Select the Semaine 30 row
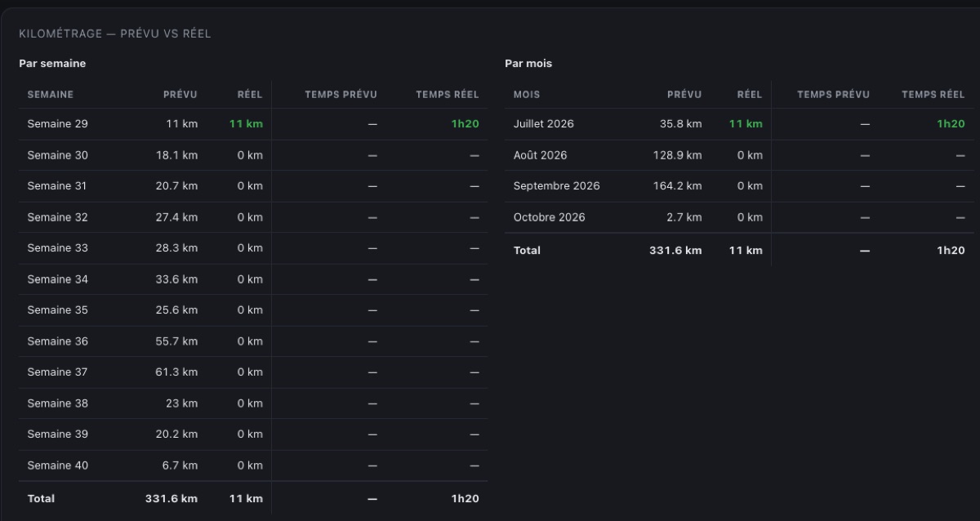Image resolution: width=980 pixels, height=521 pixels. pyautogui.click(x=253, y=155)
